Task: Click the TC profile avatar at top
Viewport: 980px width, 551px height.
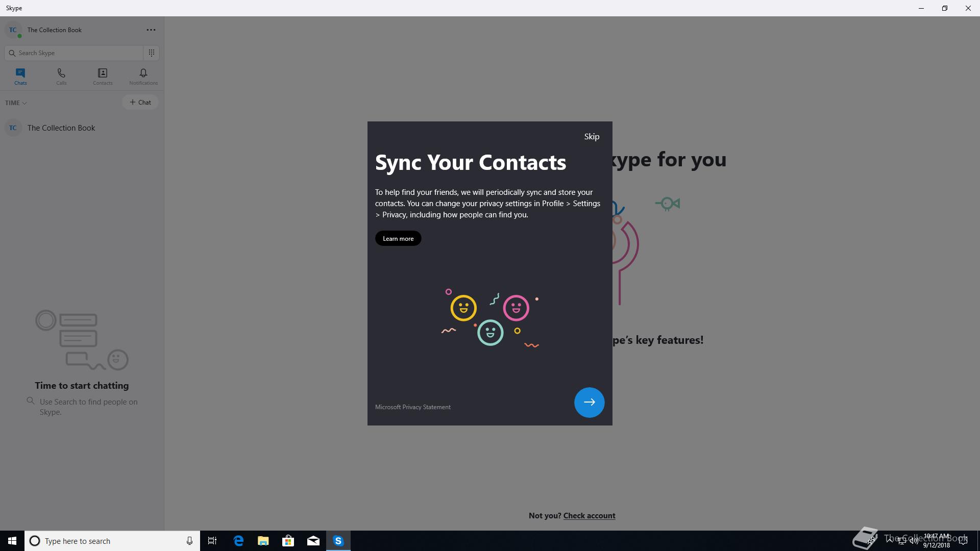Action: [x=13, y=30]
